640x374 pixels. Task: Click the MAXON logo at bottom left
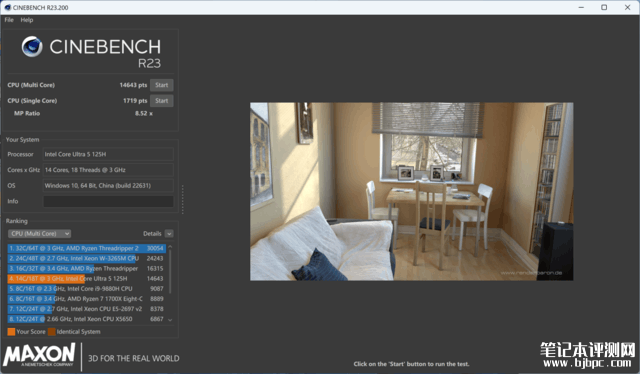pyautogui.click(x=39, y=354)
